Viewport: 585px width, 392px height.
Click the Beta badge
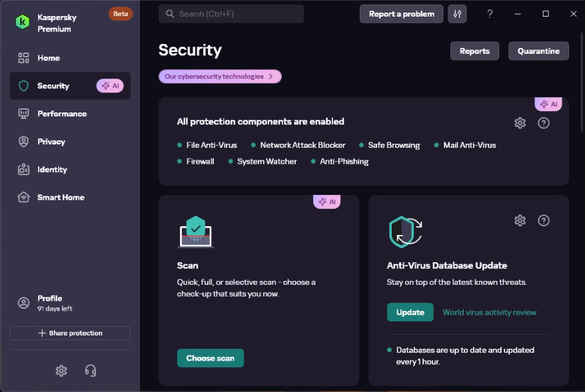click(x=121, y=14)
